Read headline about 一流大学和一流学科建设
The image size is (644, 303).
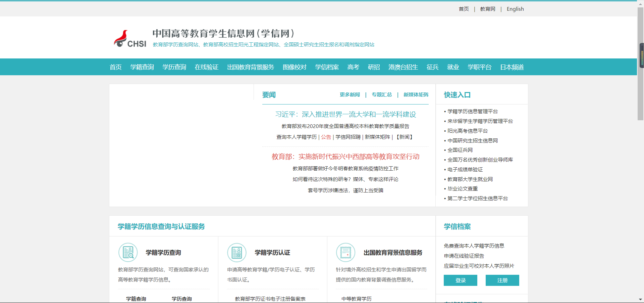(x=345, y=115)
